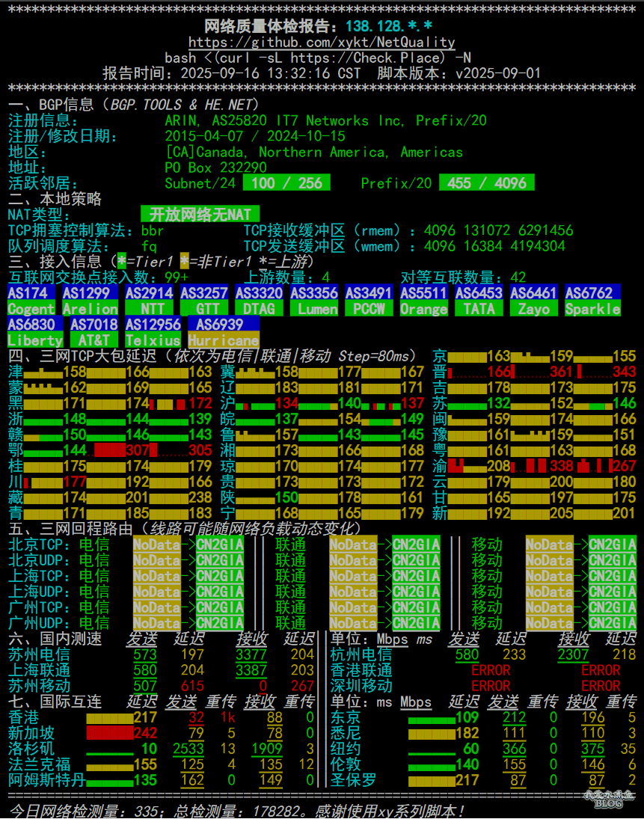
Task: Click the AS3257 GTT badge
Action: [x=204, y=301]
